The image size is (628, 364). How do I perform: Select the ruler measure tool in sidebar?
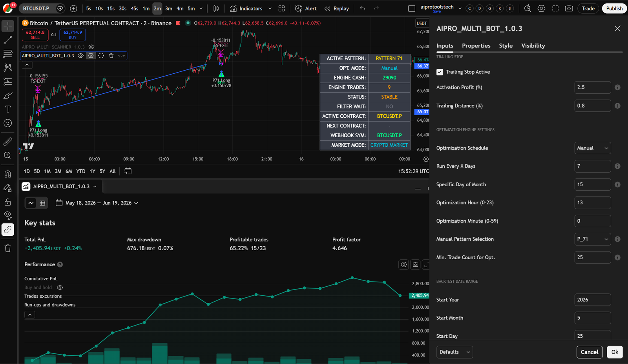7,142
